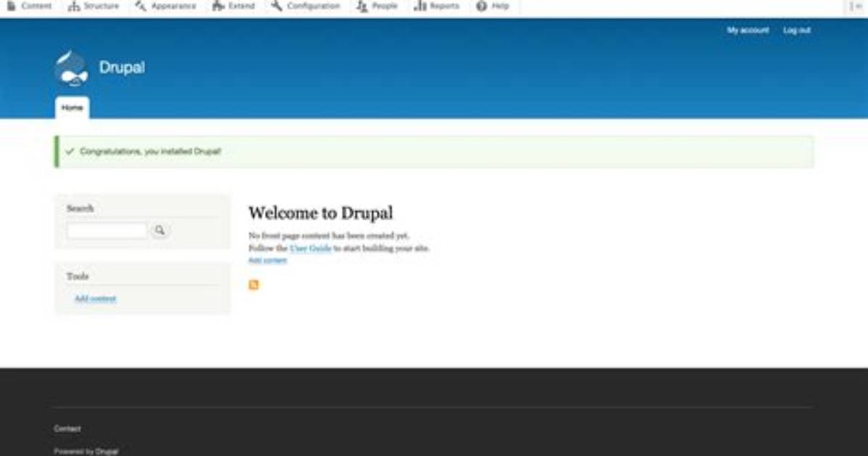Image resolution: width=868 pixels, height=456 pixels.
Task: Click the Log out link
Action: click(797, 30)
